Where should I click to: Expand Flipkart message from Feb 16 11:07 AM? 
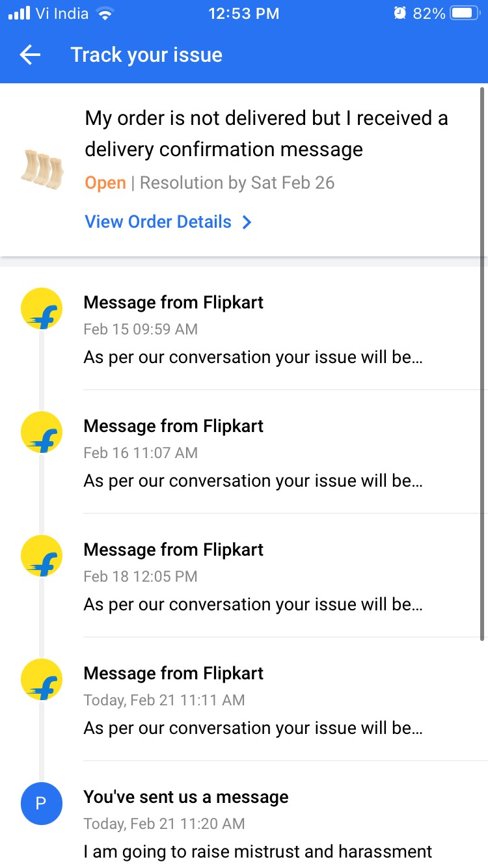(x=253, y=481)
